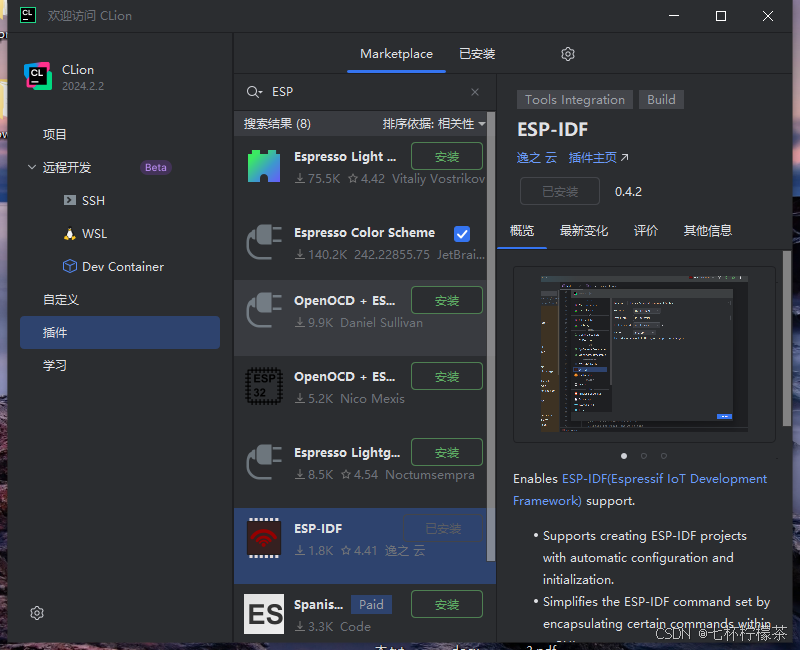Click the Beta badge
800x650 pixels.
(156, 167)
